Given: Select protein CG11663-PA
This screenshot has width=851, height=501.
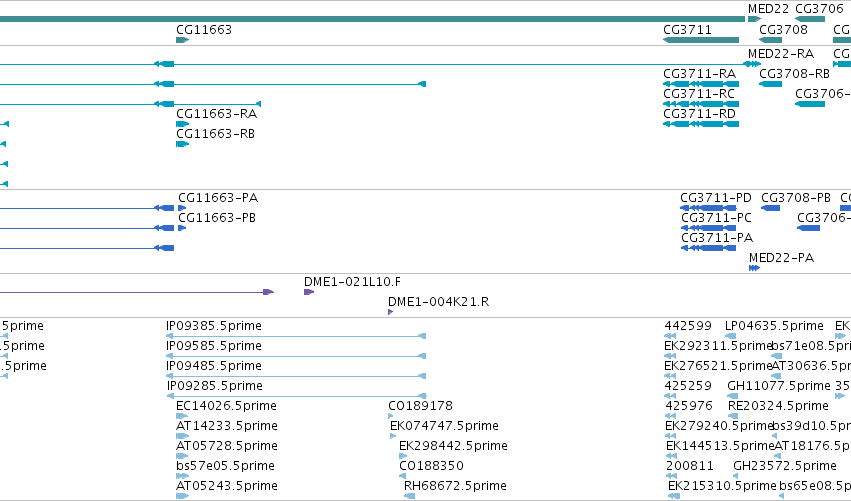Looking at the screenshot, I should click(x=218, y=198).
